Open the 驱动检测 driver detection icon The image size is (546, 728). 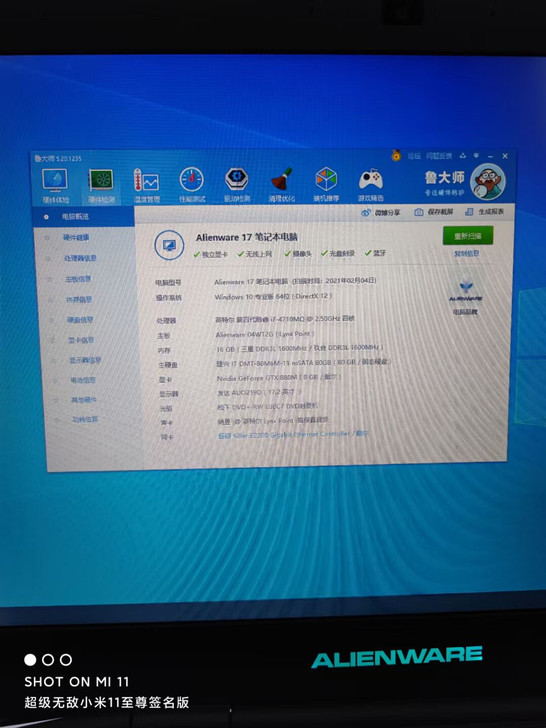[237, 184]
